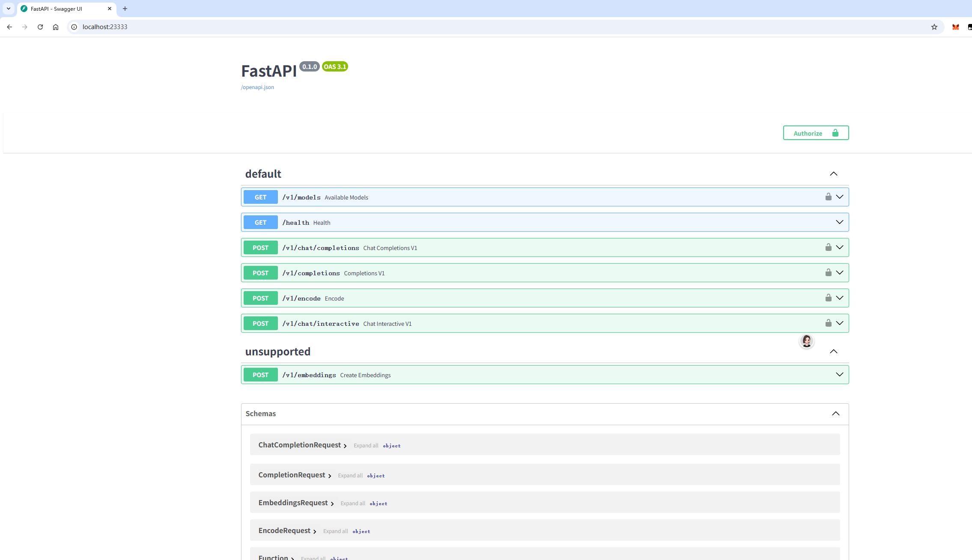This screenshot has width=972, height=560.
Task: Click the POST badge for /v1/chat/completions
Action: pos(260,248)
